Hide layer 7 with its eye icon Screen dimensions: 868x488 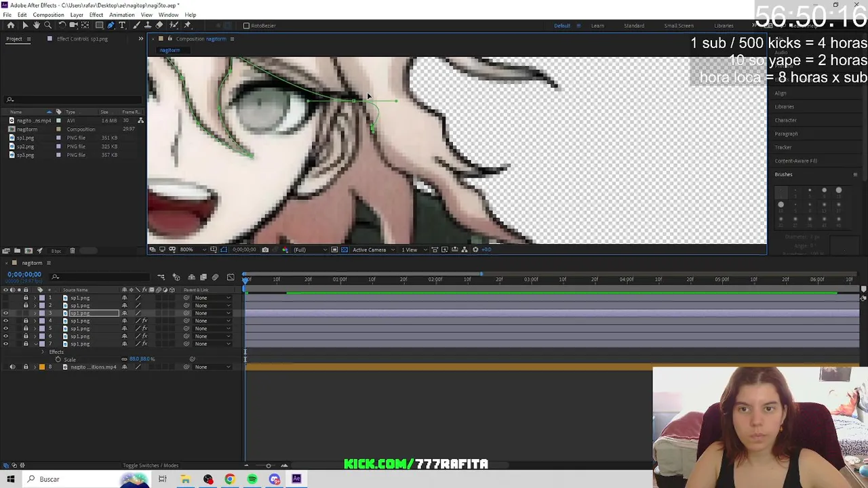click(6, 344)
